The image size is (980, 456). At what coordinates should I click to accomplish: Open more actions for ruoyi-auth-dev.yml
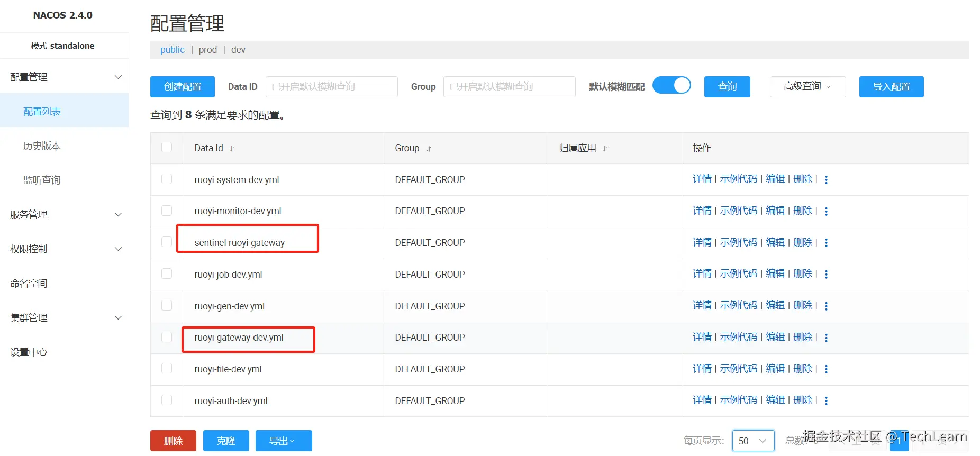(826, 400)
